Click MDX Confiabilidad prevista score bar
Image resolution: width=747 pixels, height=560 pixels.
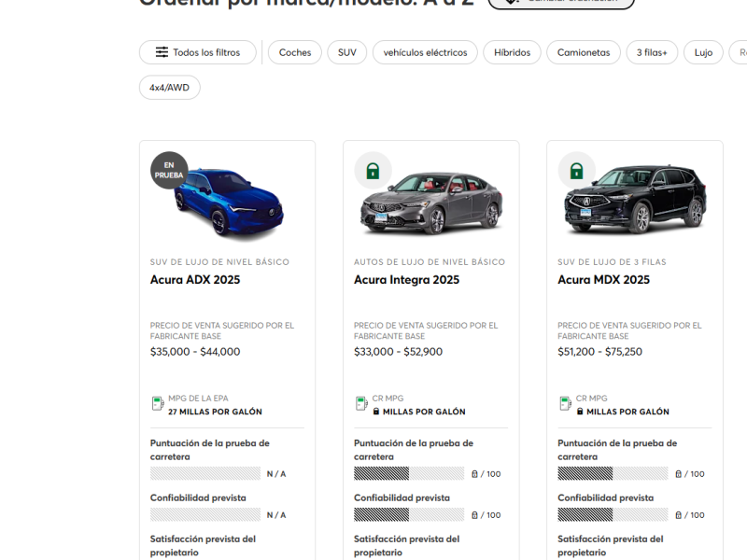(613, 514)
